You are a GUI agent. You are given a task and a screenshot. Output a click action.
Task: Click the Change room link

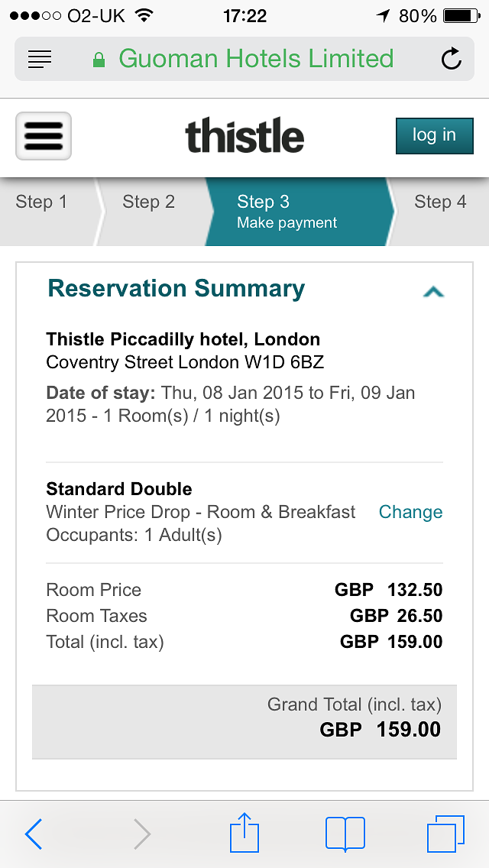coord(410,512)
